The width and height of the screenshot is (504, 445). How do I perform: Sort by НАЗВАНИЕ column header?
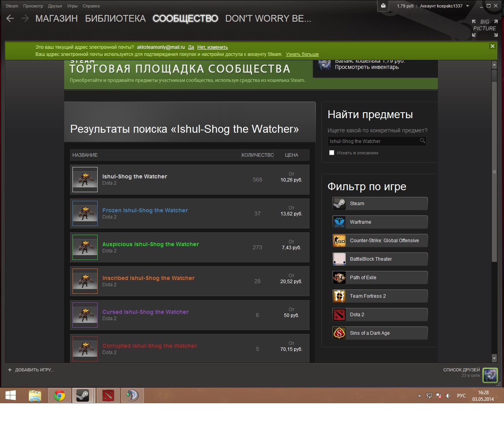85,155
